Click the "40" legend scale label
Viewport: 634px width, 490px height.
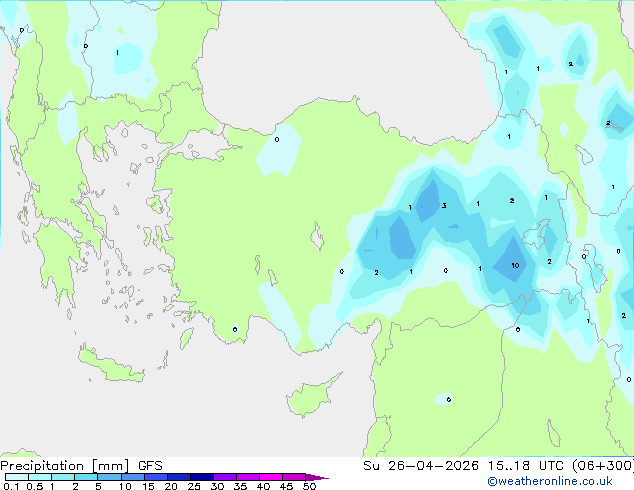click(x=263, y=486)
